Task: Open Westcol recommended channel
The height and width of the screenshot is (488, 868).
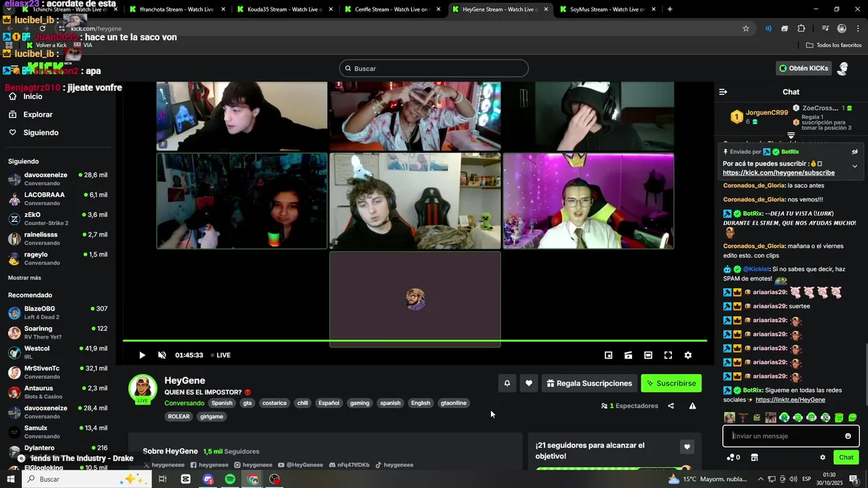Action: click(58, 352)
